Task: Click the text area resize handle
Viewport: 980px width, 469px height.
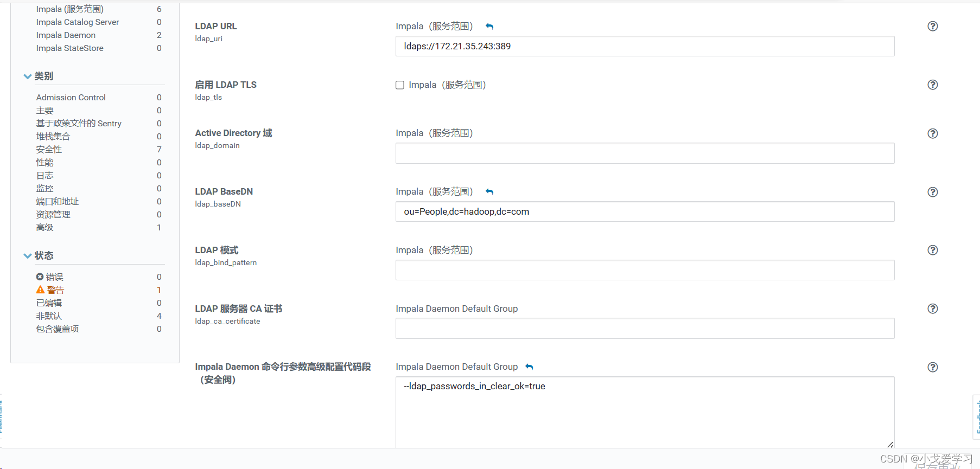Action: (890, 444)
